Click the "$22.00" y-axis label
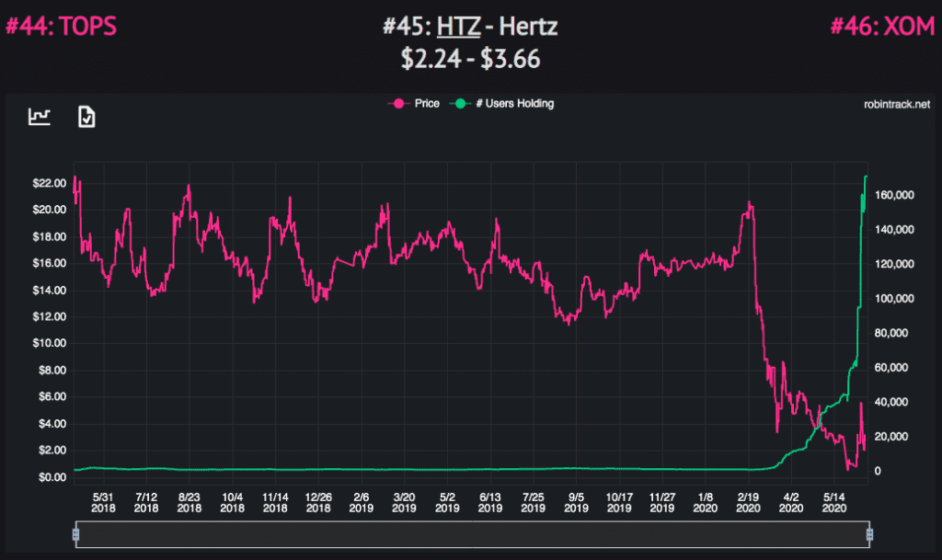 pyautogui.click(x=49, y=183)
